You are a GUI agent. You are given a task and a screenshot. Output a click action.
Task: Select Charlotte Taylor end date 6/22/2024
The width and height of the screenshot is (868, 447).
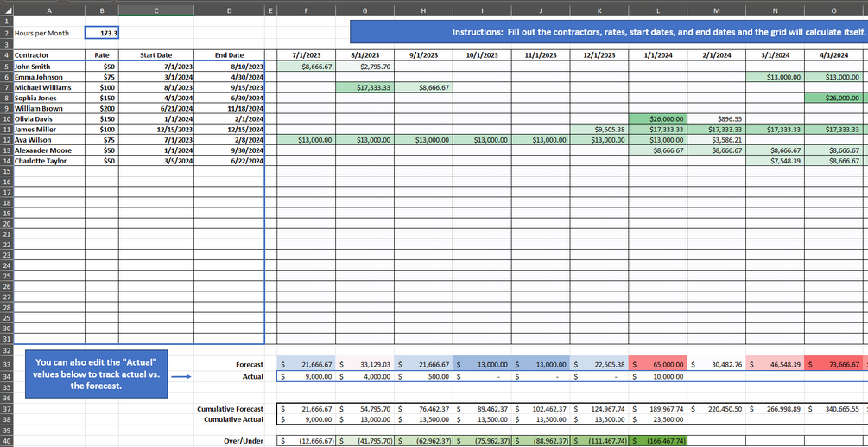[x=229, y=161]
